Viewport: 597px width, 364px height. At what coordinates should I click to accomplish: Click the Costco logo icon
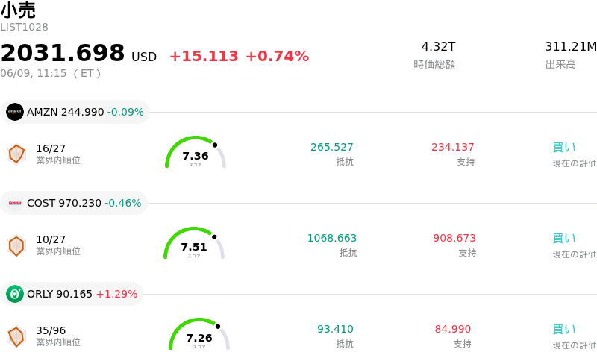tap(15, 203)
